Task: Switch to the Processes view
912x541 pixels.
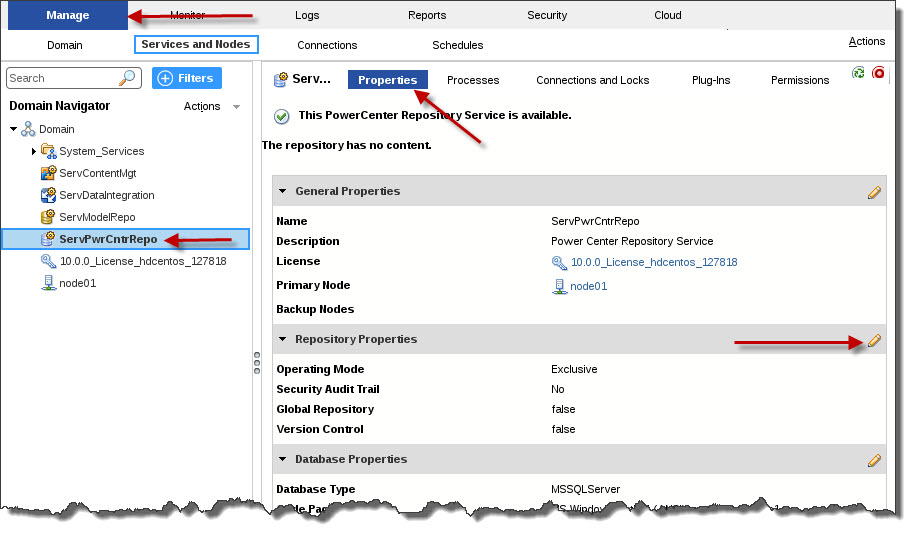Action: click(x=473, y=80)
